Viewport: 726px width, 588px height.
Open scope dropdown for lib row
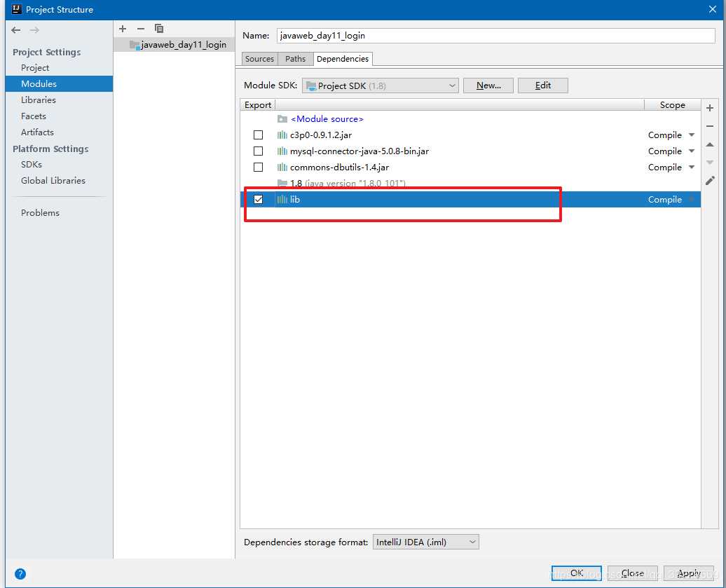[x=691, y=200]
